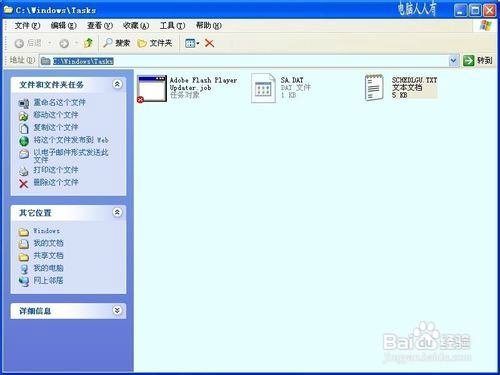
Task: Select the SA.DAT file icon
Action: pyautogui.click(x=263, y=88)
